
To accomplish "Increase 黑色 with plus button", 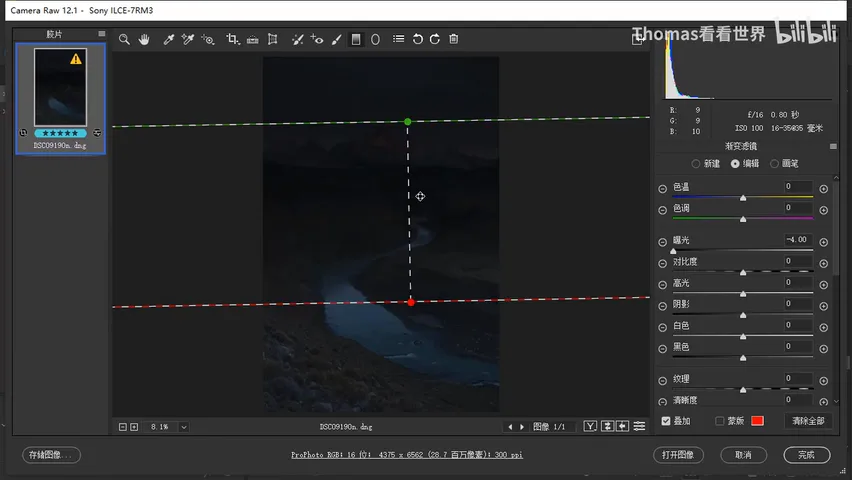I will (x=824, y=349).
